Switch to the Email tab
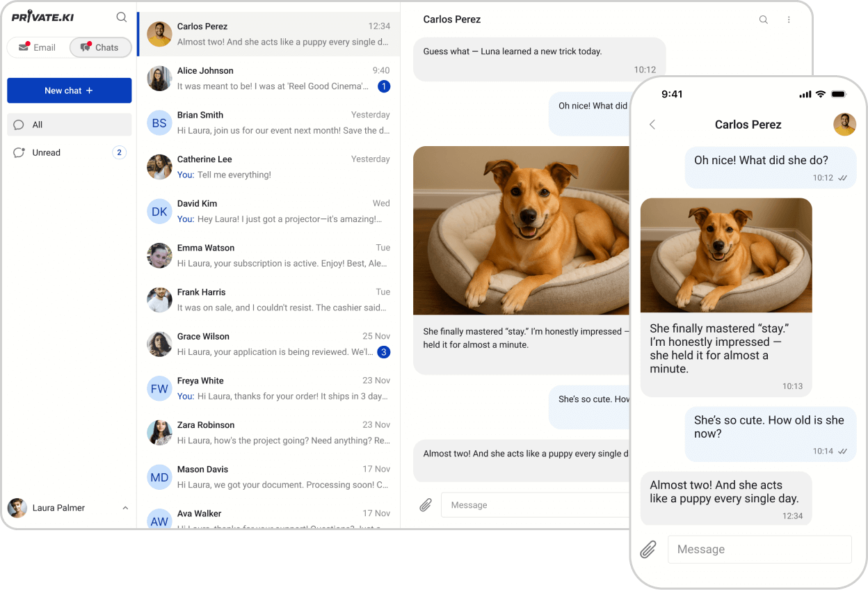This screenshot has height=590, width=868. [x=40, y=47]
